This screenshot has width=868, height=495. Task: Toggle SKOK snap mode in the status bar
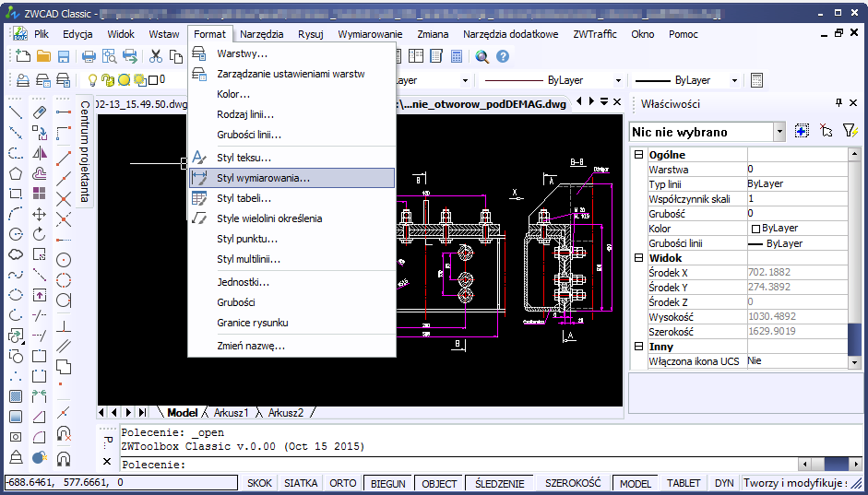coord(259,483)
